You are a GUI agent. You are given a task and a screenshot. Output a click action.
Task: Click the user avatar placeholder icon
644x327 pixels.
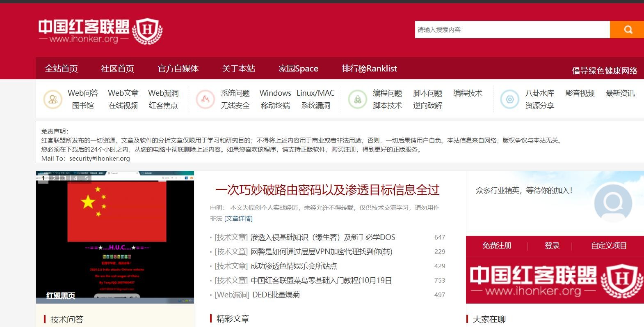click(613, 203)
